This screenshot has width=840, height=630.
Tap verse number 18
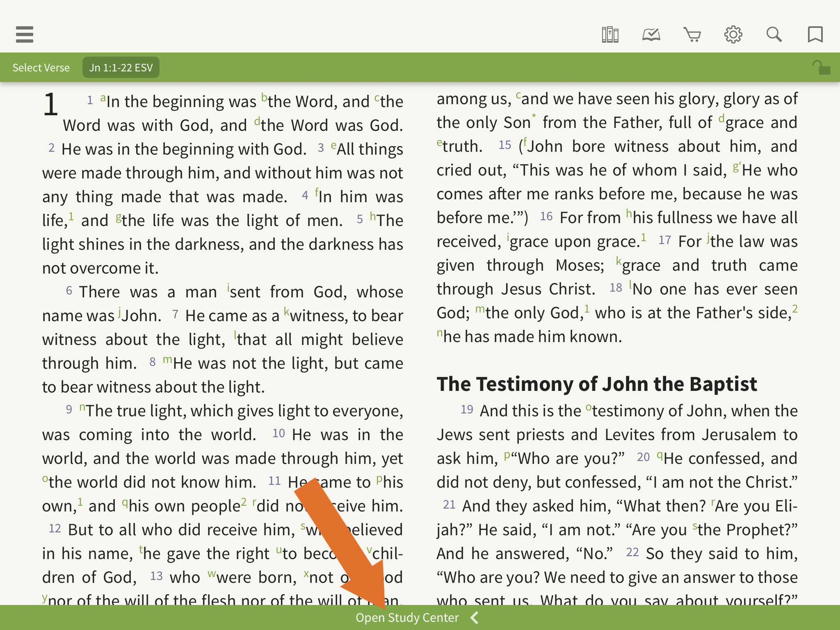tap(616, 288)
